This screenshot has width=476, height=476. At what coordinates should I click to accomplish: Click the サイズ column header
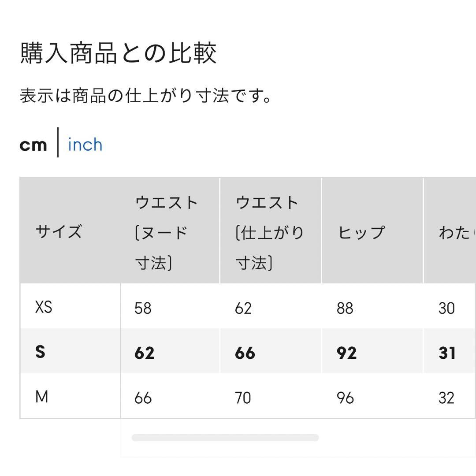[x=59, y=231]
